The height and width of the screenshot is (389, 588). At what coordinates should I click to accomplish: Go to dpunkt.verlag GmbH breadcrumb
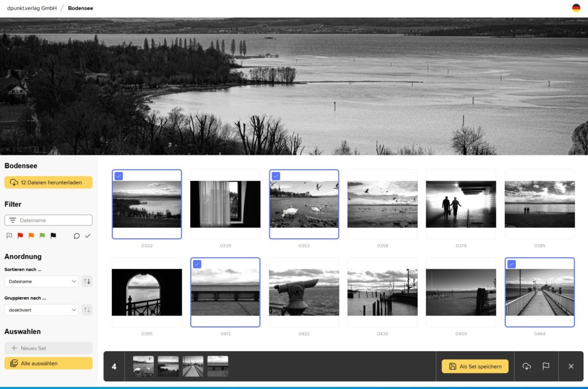click(32, 9)
